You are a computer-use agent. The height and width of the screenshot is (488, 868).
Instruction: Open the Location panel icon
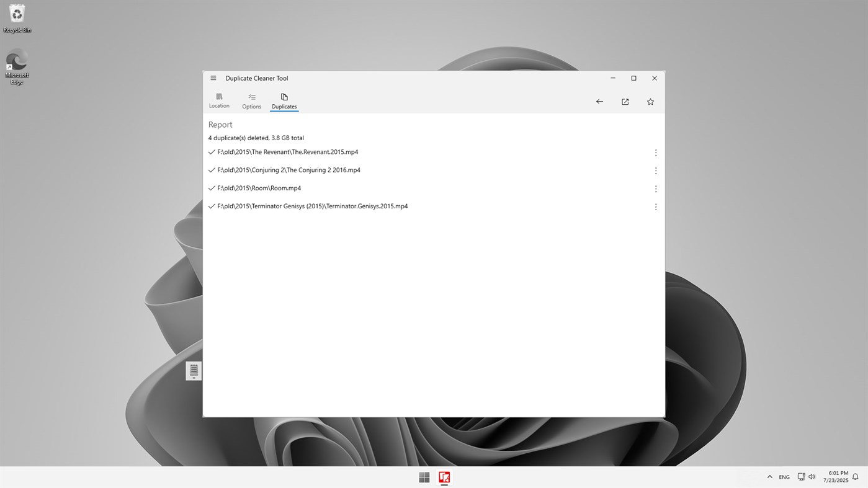coord(219,100)
